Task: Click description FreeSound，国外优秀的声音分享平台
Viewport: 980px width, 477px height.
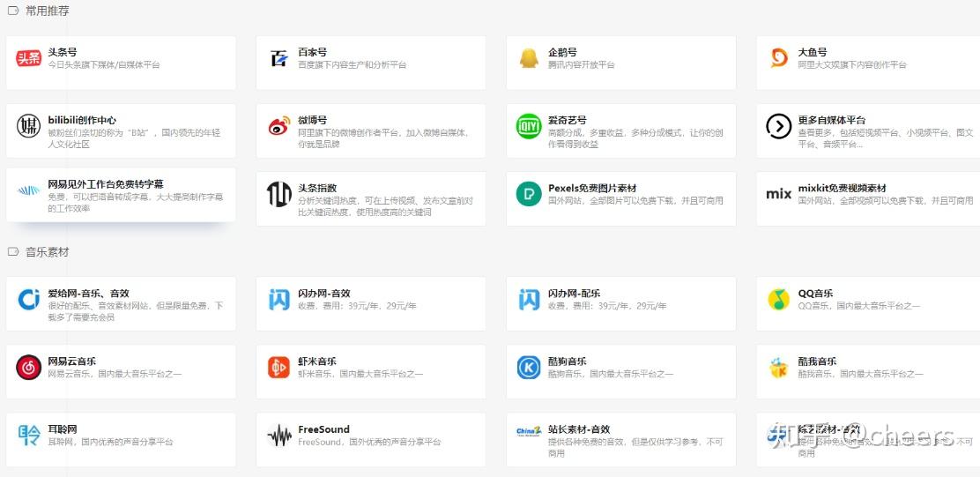Action: [x=369, y=442]
